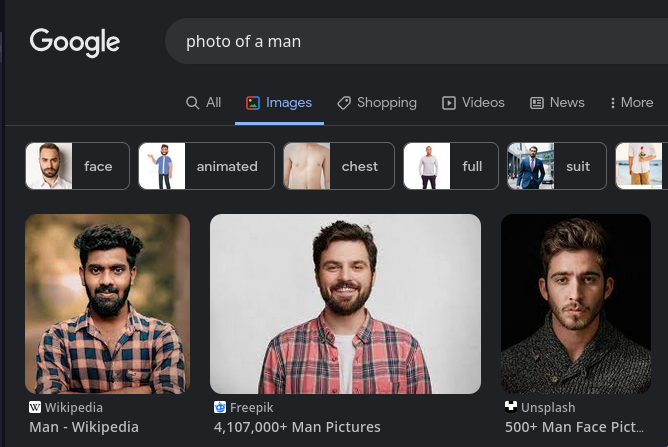Click the Videos play icon
The image size is (668, 447).
[449, 103]
